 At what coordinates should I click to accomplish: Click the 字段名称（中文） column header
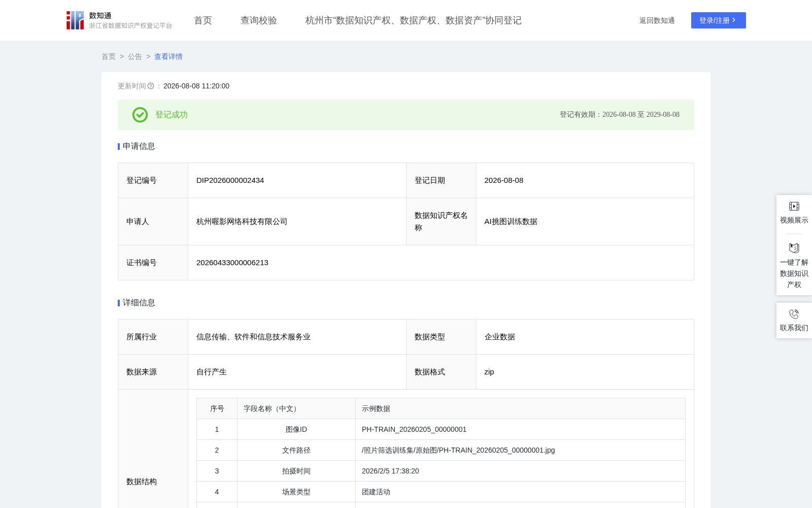click(x=296, y=408)
